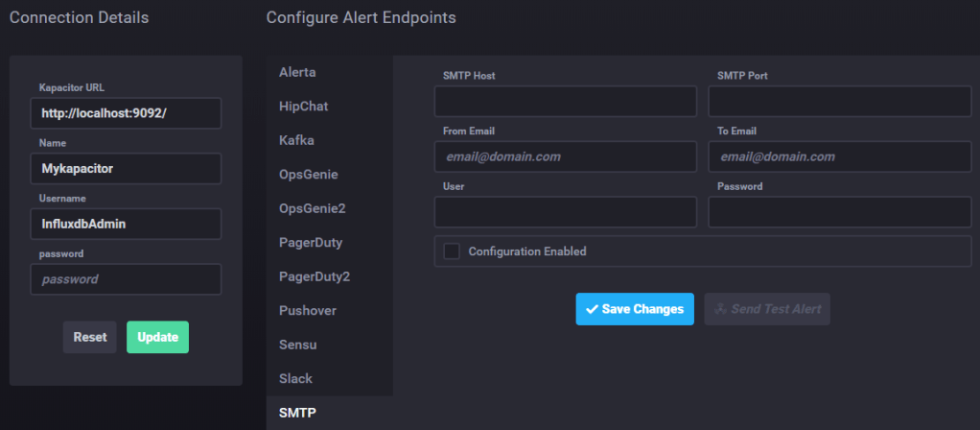Click the From Email field
This screenshot has height=430, width=980.
tap(565, 156)
